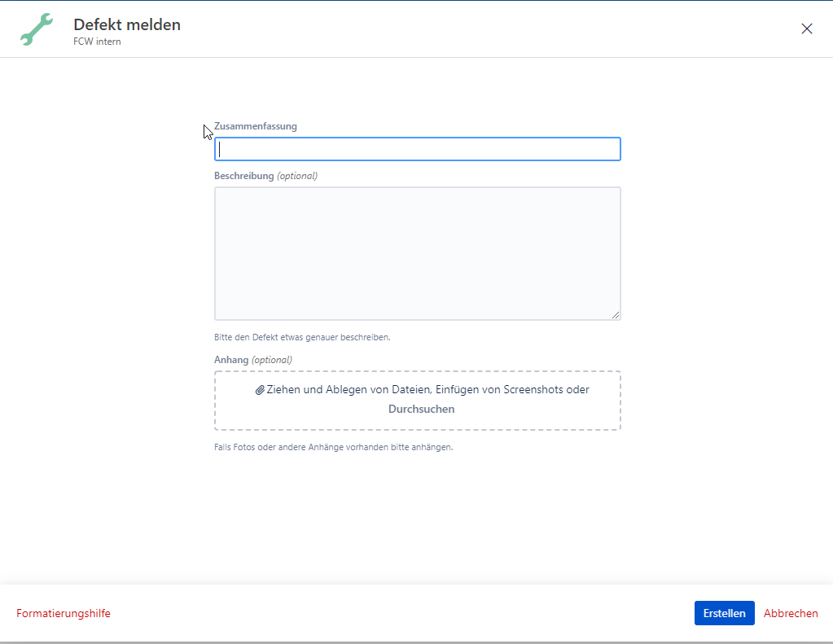The image size is (833, 644).
Task: Cancel with the Abbrechen link
Action: 791,613
